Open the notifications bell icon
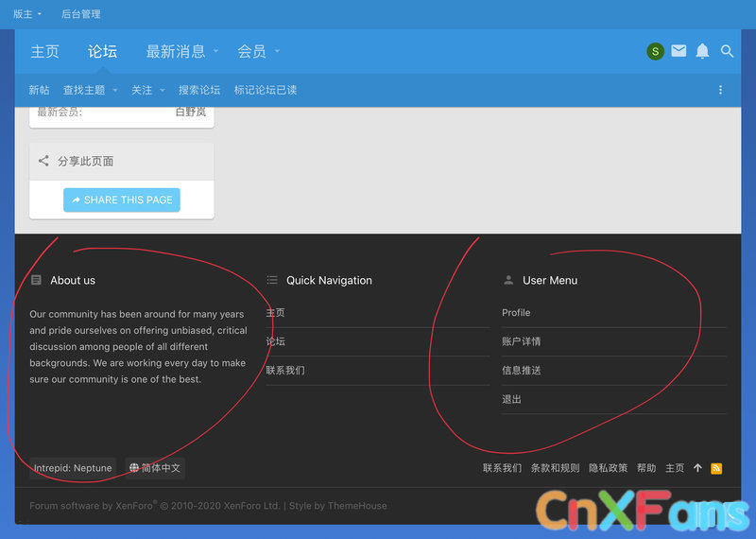This screenshot has height=539, width=756. click(702, 51)
